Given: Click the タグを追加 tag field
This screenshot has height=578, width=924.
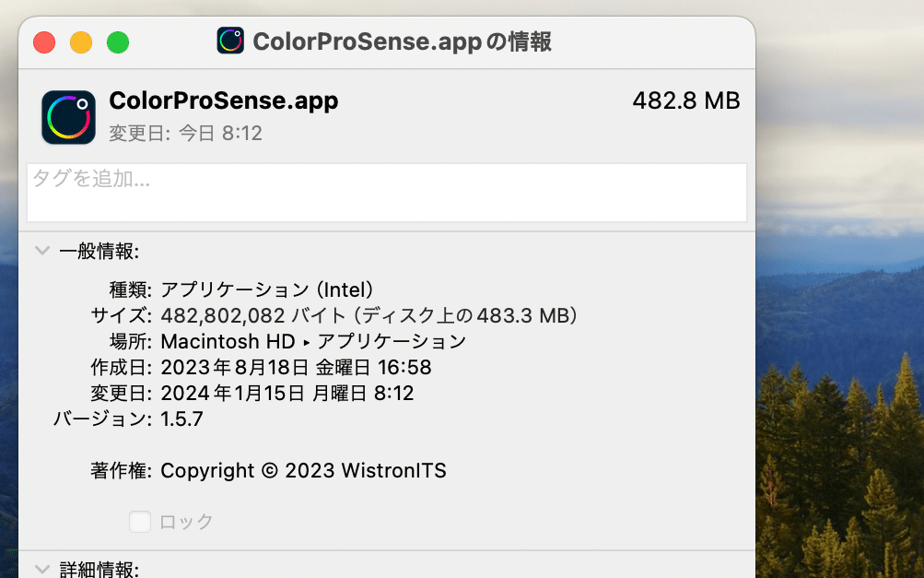Looking at the screenshot, I should click(x=386, y=193).
